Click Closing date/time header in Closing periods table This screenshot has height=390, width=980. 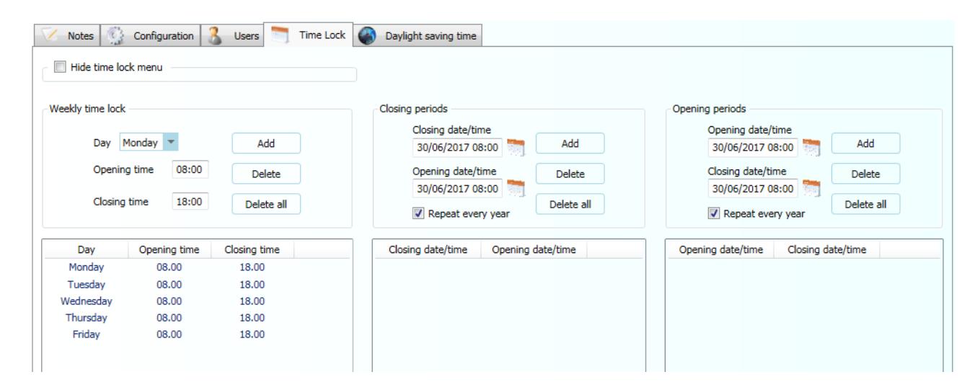(428, 249)
